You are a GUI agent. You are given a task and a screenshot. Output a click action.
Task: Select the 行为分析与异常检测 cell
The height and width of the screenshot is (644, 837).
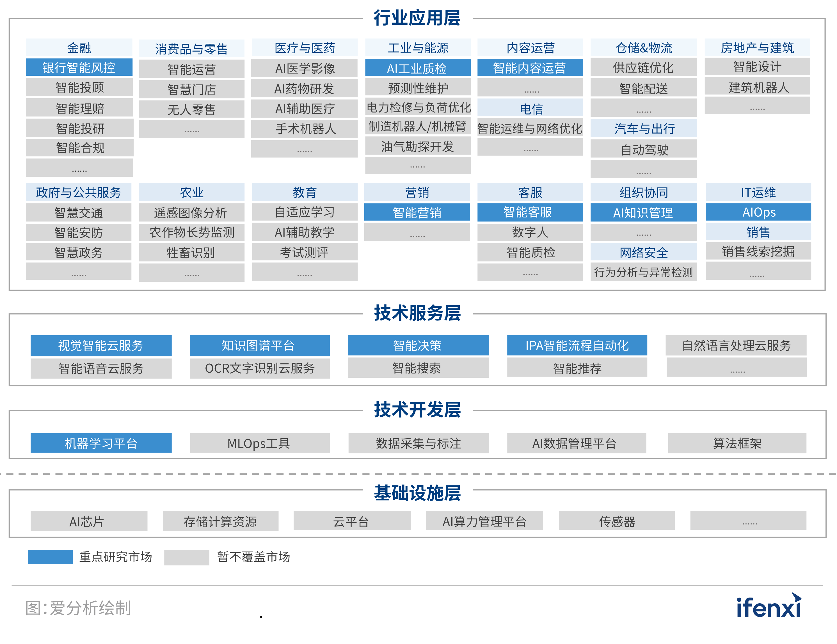(x=643, y=272)
